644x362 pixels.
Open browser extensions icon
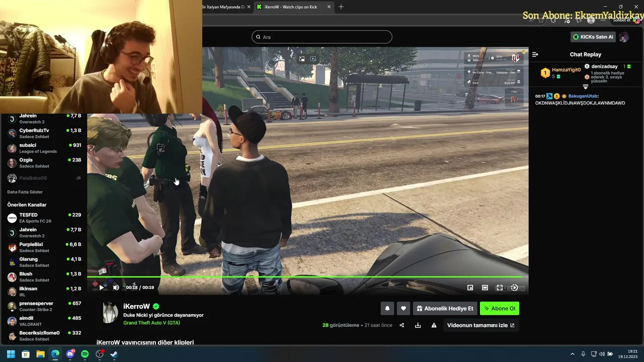(553, 20)
